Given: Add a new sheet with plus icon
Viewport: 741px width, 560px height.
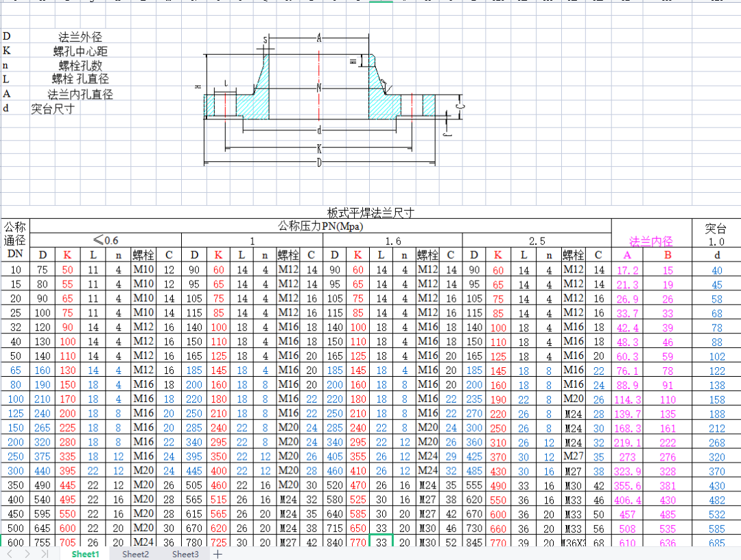Looking at the screenshot, I should coord(217,554).
